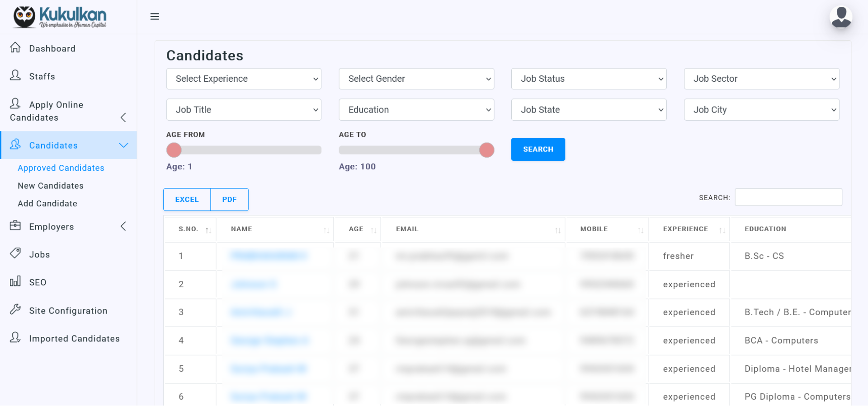Open the user profile avatar

point(840,17)
